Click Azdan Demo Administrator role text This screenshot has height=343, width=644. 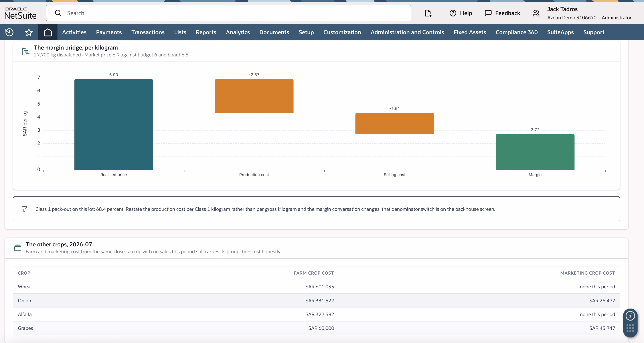pyautogui.click(x=589, y=18)
